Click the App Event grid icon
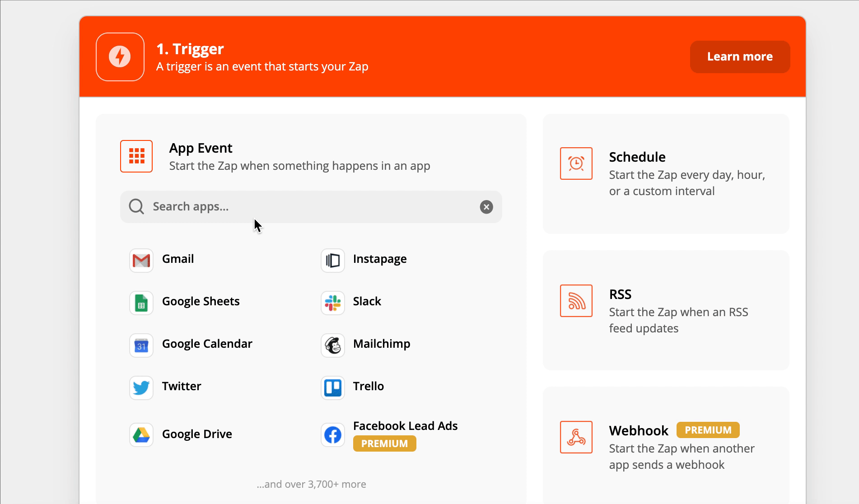The width and height of the screenshot is (859, 504). pyautogui.click(x=136, y=156)
